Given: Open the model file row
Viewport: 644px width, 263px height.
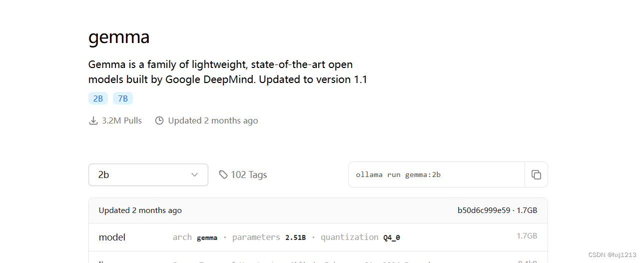Looking at the screenshot, I should click(318, 237).
